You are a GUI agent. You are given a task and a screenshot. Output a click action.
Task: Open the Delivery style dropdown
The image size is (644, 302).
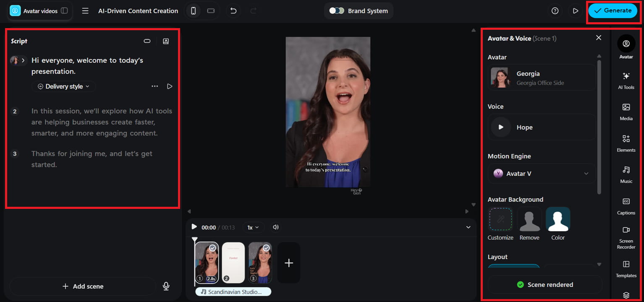click(x=64, y=86)
